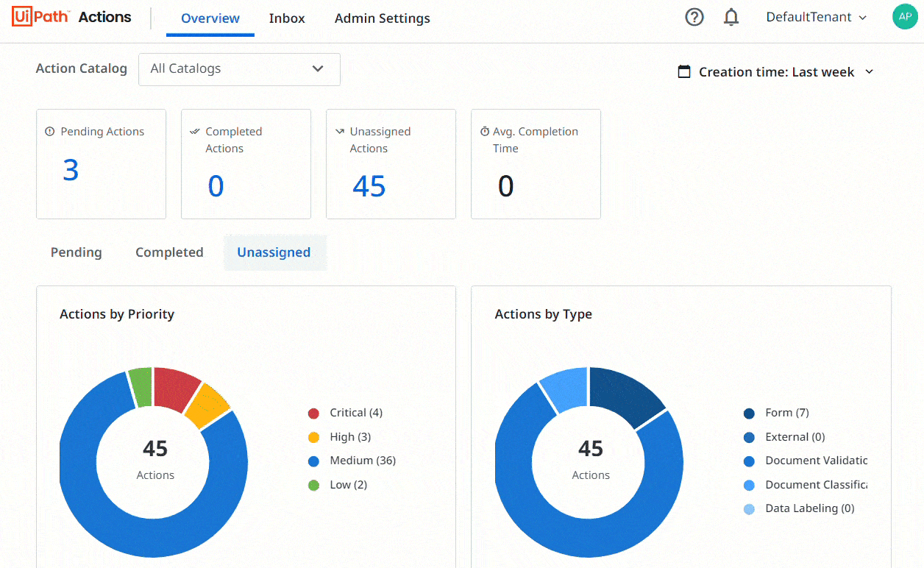Click the Unassigned Actions count 45
This screenshot has height=568, width=924.
click(369, 186)
